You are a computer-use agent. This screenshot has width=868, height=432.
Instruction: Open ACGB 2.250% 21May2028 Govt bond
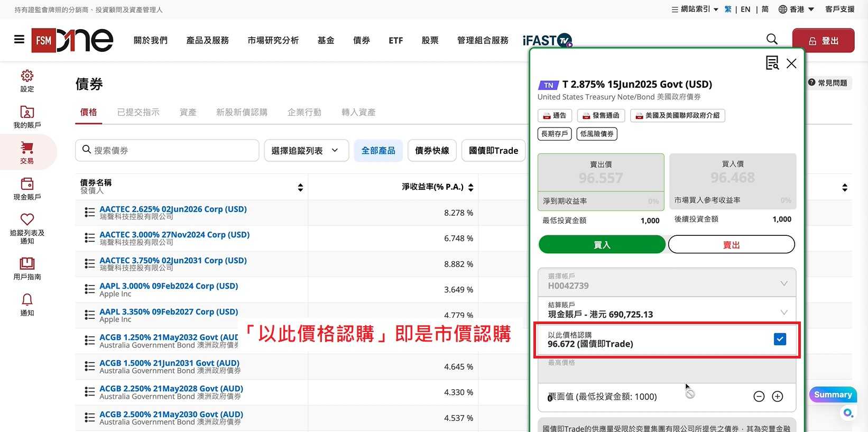pos(171,389)
